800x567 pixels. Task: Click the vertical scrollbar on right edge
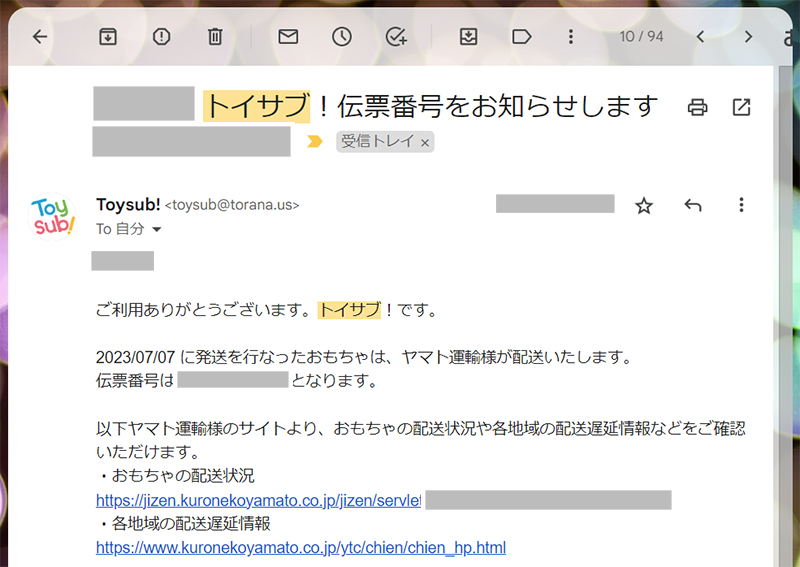pyautogui.click(x=785, y=316)
